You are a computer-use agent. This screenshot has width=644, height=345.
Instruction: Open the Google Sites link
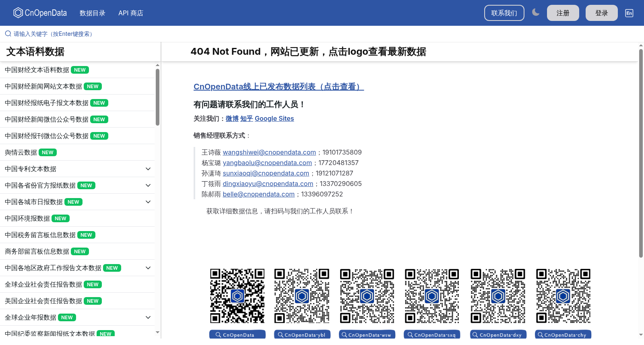[x=275, y=118]
